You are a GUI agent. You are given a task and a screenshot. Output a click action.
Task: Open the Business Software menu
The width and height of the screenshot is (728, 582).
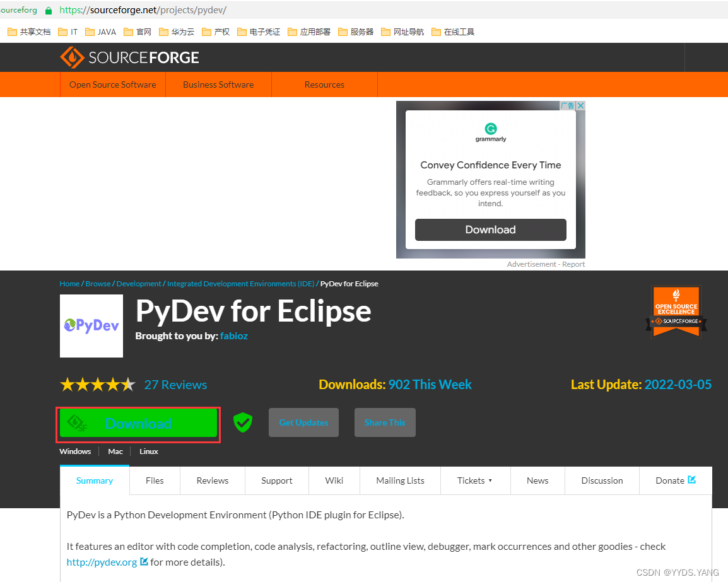218,84
